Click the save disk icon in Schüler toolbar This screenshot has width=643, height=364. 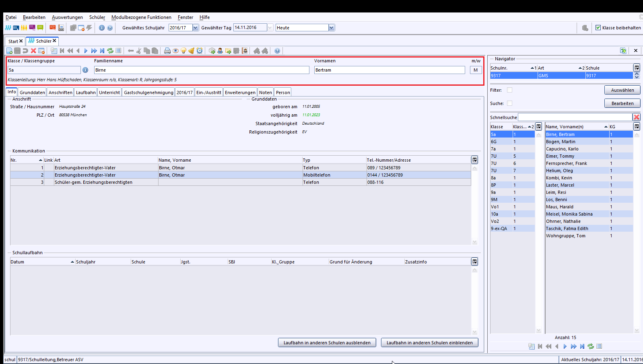click(17, 51)
